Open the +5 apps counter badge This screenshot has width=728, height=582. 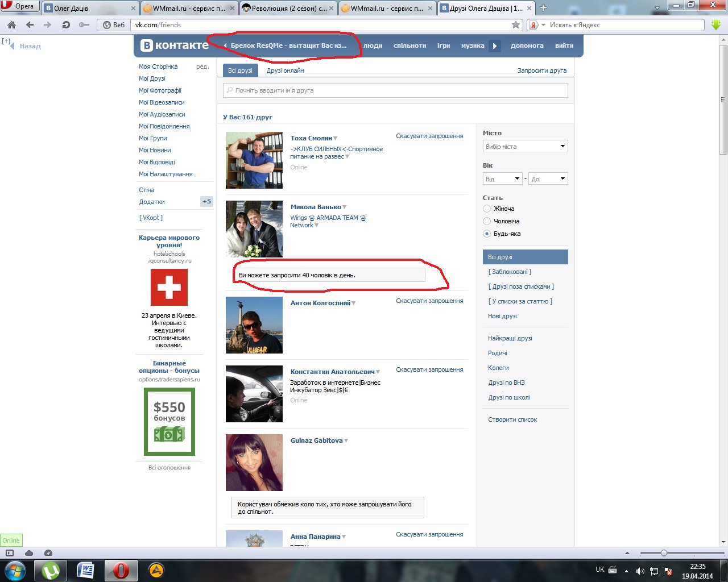click(206, 202)
